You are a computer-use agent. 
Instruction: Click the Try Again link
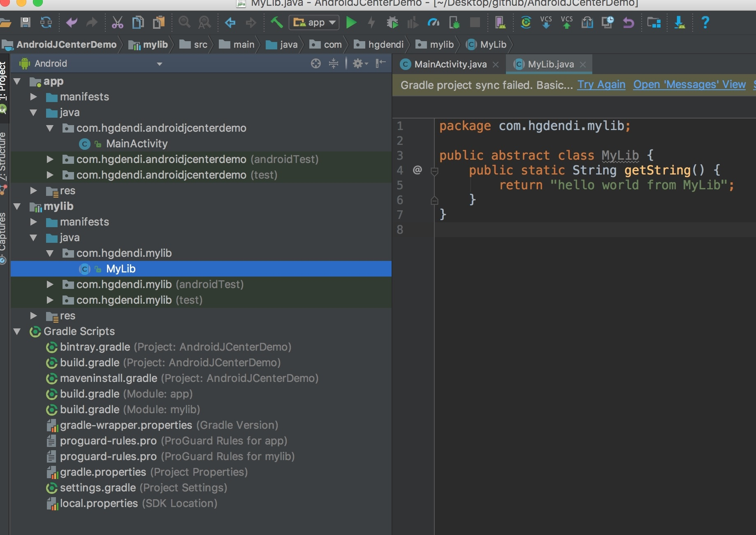pyautogui.click(x=601, y=85)
